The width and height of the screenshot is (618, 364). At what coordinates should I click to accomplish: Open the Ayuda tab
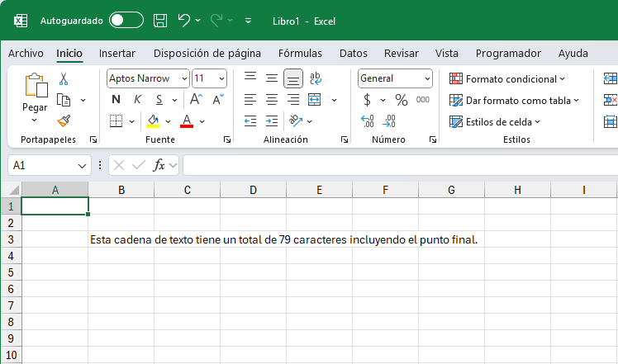point(573,53)
